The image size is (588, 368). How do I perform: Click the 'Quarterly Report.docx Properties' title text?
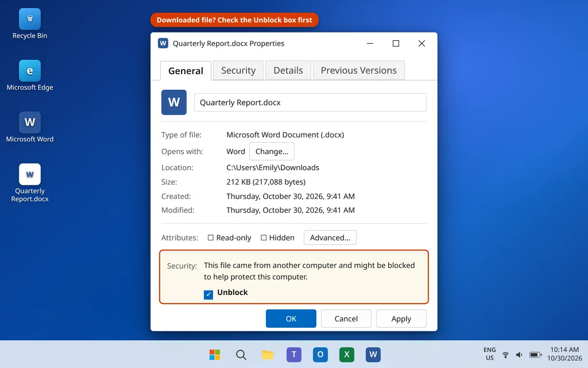click(x=229, y=43)
